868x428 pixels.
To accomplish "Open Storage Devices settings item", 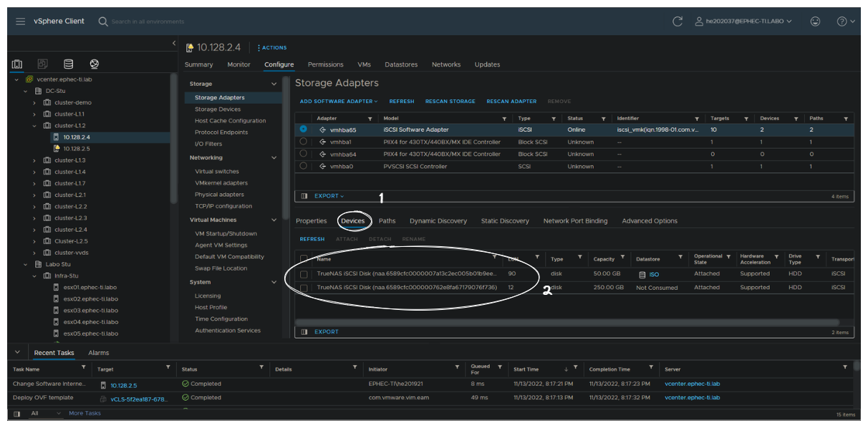I will click(218, 110).
